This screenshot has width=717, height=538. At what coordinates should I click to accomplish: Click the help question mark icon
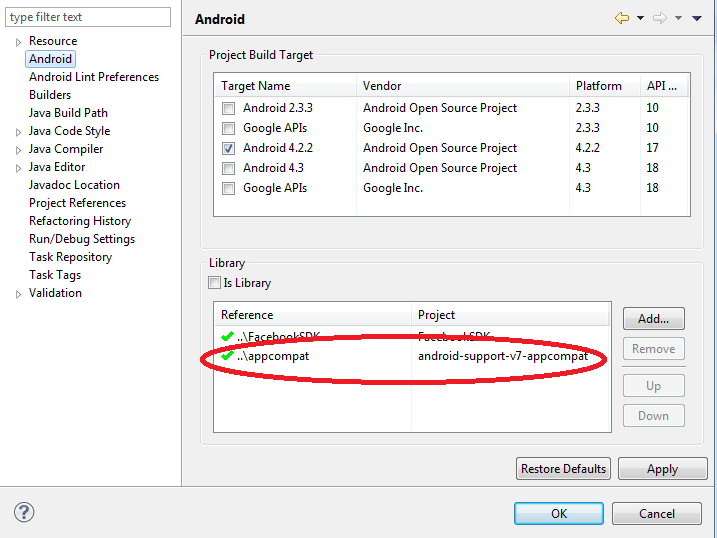tap(24, 512)
